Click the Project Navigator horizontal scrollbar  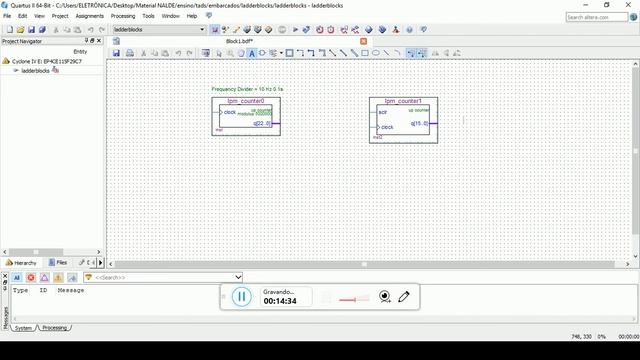point(36,252)
